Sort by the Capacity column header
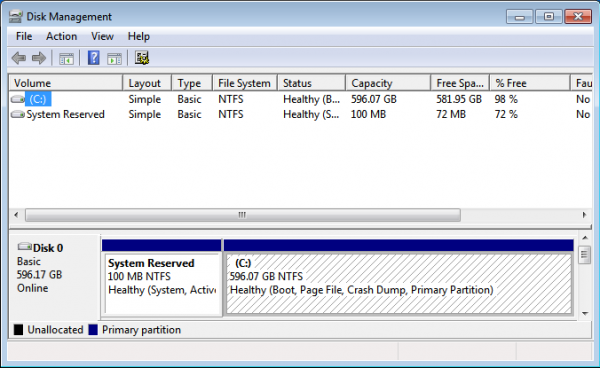The width and height of the screenshot is (600, 368). [x=388, y=83]
